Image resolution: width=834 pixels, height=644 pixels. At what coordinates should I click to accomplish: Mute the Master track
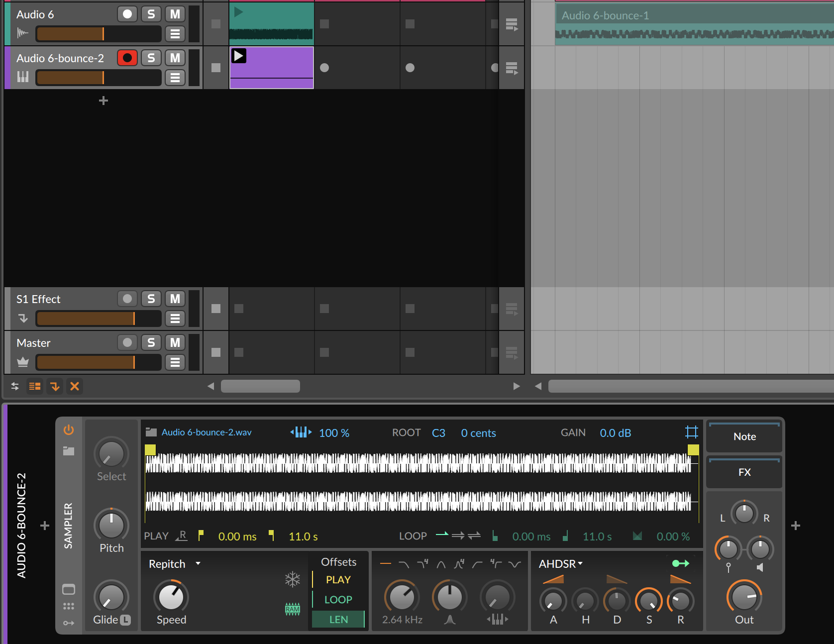175,342
